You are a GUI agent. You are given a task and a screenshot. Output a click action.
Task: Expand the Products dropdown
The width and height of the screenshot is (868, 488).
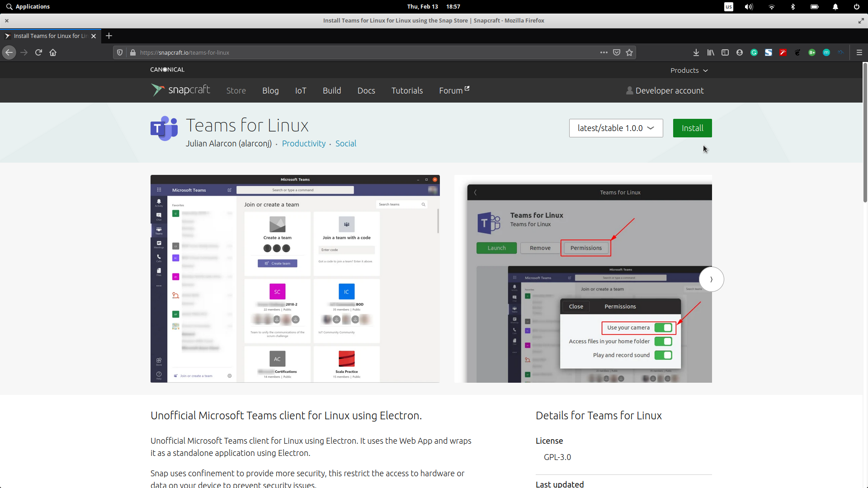tap(689, 70)
